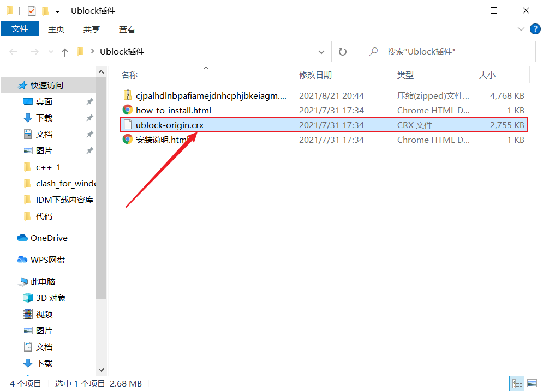The image size is (543, 392).
Task: Select the how-to-install.html file
Action: [x=324, y=110]
